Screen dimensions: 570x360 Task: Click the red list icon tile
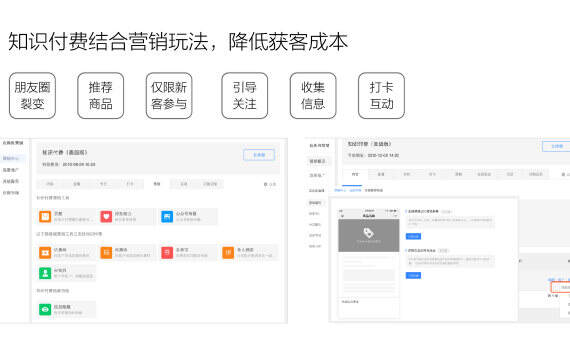pyautogui.click(x=167, y=252)
